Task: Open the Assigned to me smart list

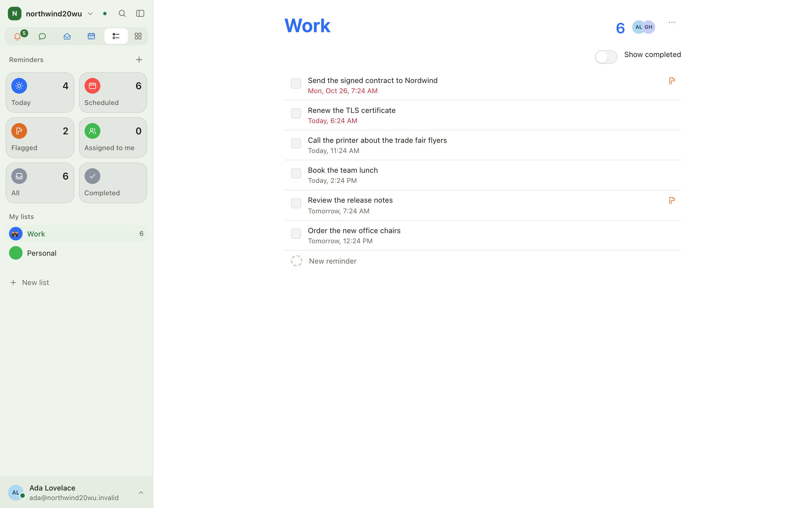Action: (113, 138)
